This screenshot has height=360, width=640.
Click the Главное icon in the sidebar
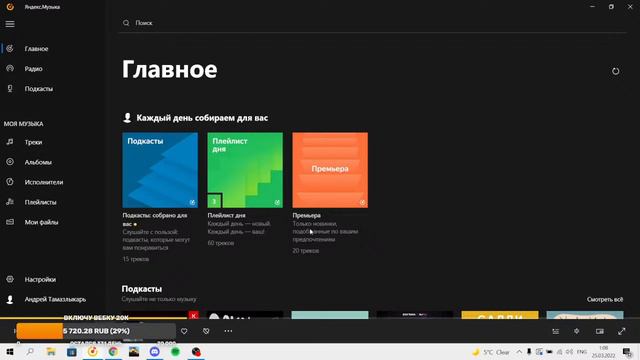click(x=10, y=49)
